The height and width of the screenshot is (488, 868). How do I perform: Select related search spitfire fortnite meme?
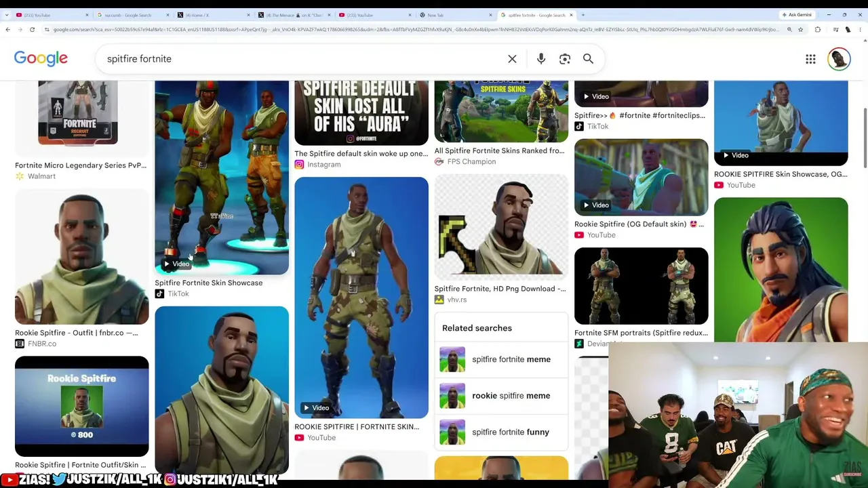coord(501,359)
